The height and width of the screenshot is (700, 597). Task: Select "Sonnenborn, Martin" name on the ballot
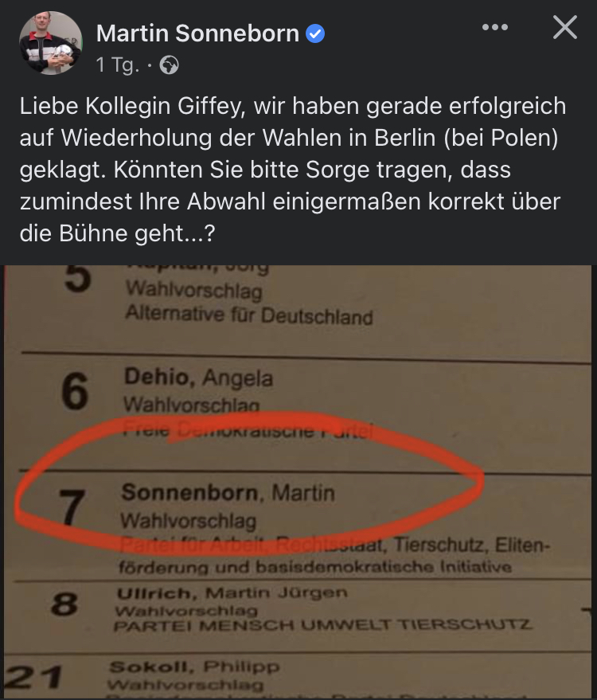pos(228,493)
